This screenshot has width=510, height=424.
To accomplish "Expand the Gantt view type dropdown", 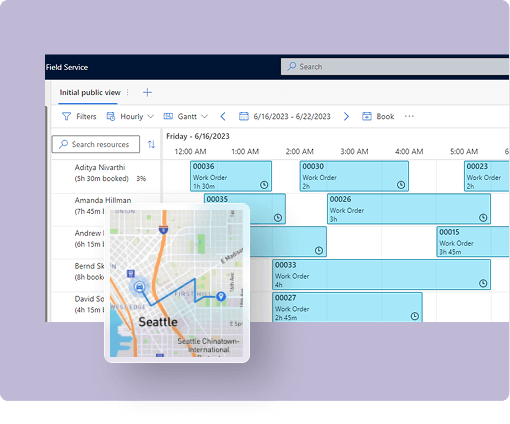I will click(x=186, y=116).
